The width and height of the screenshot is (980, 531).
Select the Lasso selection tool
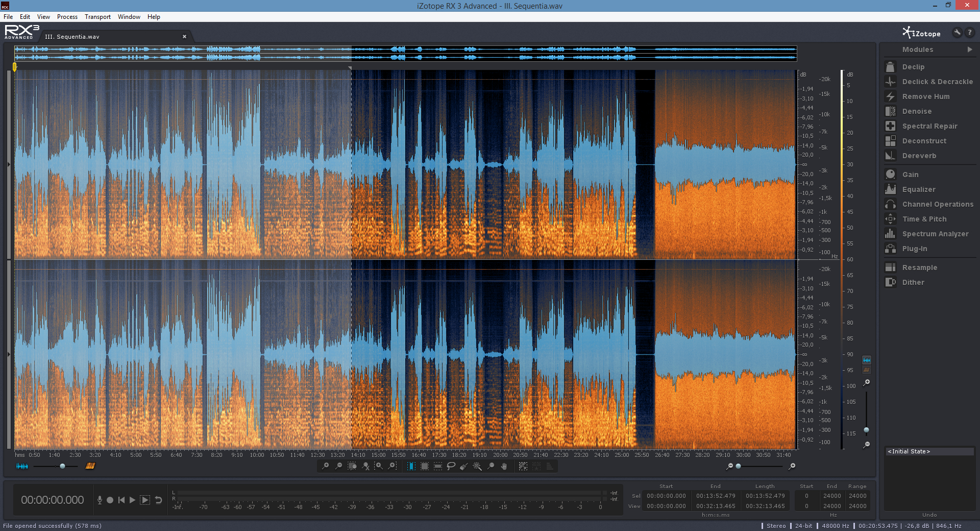(451, 466)
